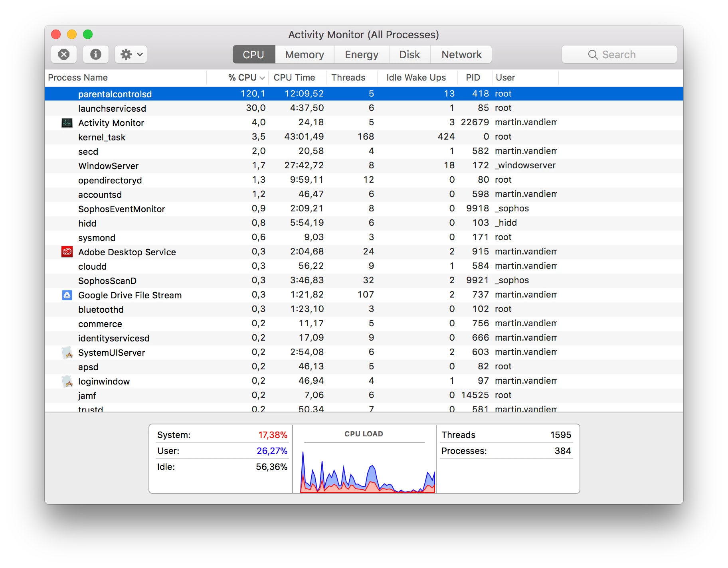Select the WindowServer process row
Screen dimensions: 728x568
pyautogui.click(x=364, y=166)
